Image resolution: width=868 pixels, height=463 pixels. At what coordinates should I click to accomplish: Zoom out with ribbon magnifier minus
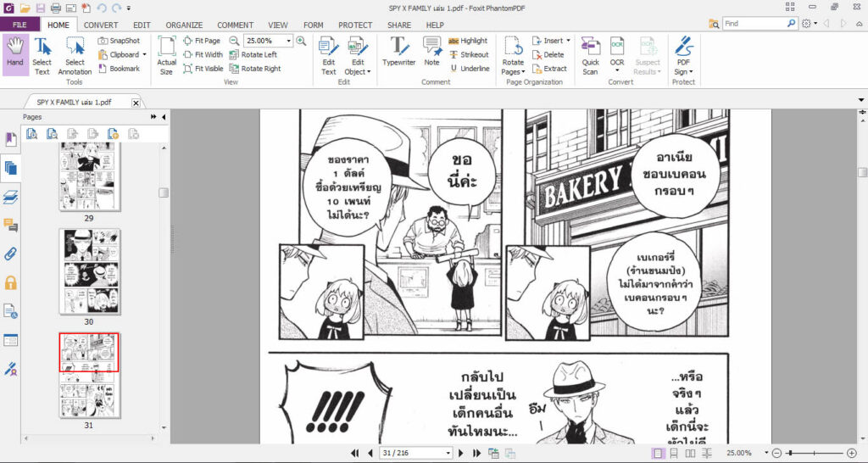234,41
